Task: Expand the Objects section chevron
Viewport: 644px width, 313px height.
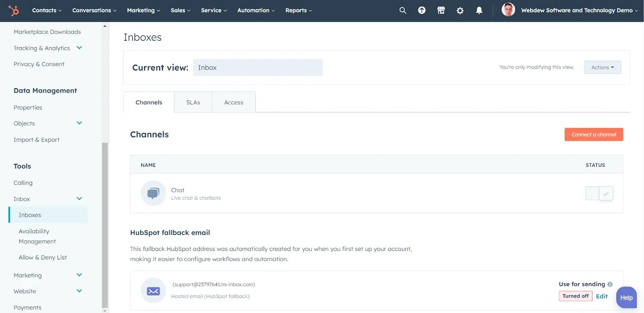Action: 79,123
